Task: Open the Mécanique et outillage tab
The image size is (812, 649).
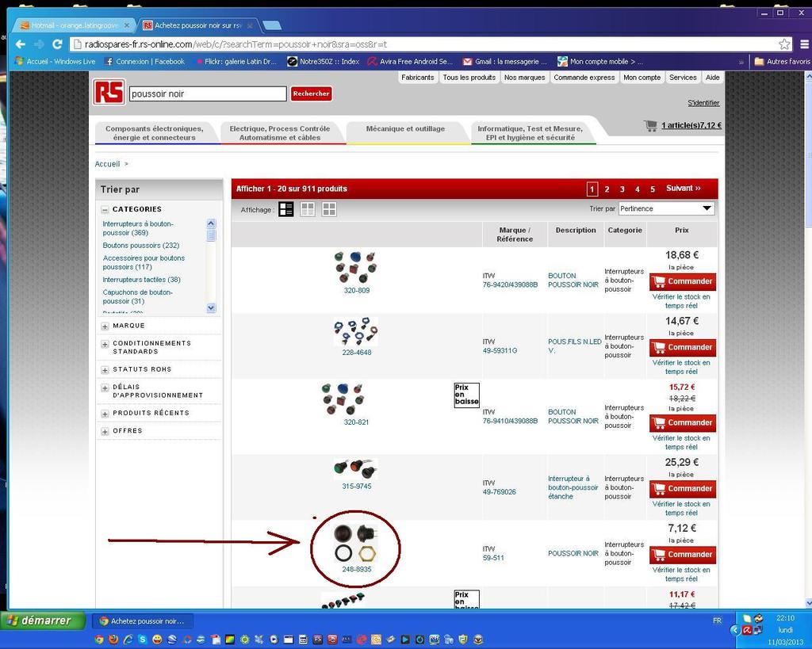Action: tap(405, 132)
